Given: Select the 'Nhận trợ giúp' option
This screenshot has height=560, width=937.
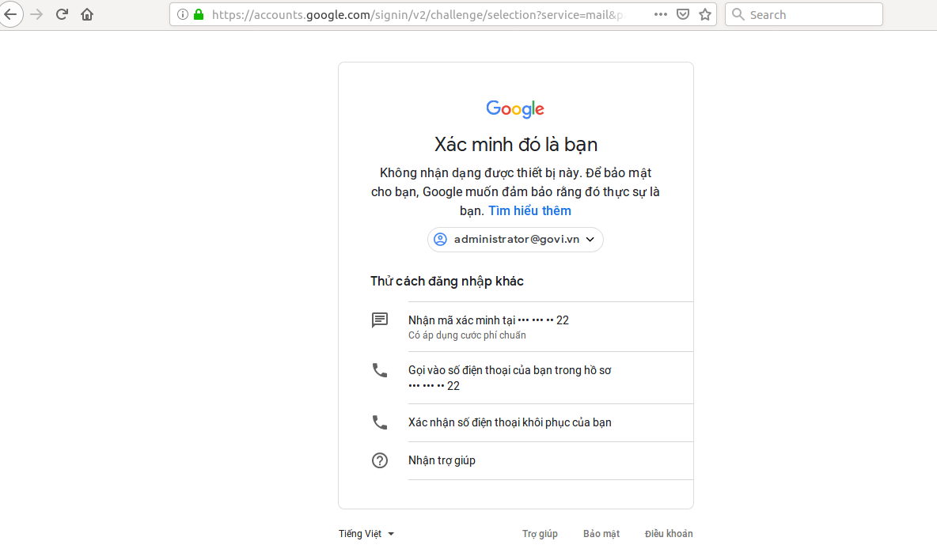Looking at the screenshot, I should 532,460.
